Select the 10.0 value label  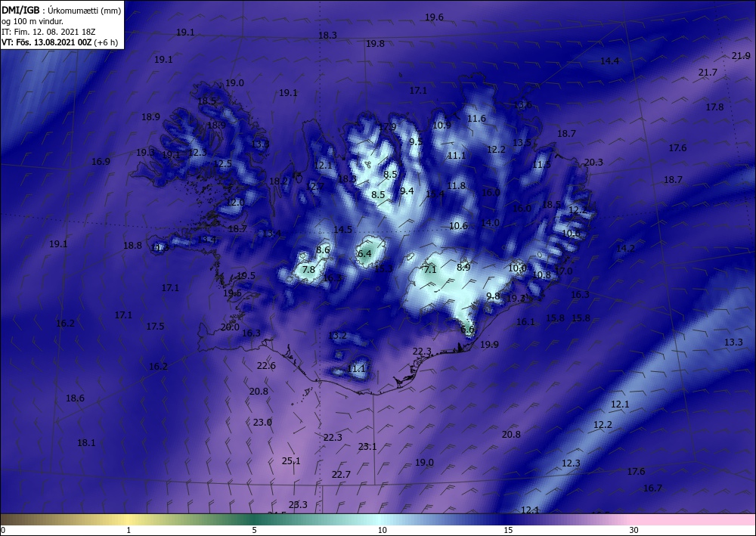[517, 268]
